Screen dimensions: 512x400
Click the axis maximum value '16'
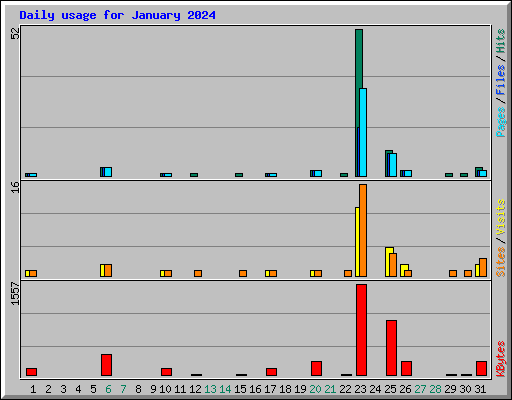click(x=15, y=187)
